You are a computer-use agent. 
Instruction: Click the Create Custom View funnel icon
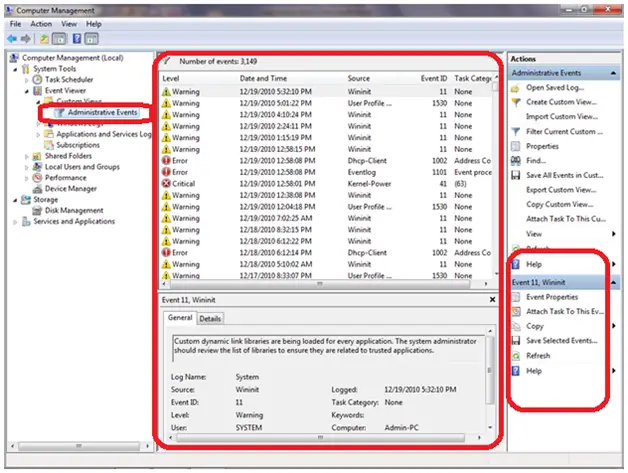(516, 103)
